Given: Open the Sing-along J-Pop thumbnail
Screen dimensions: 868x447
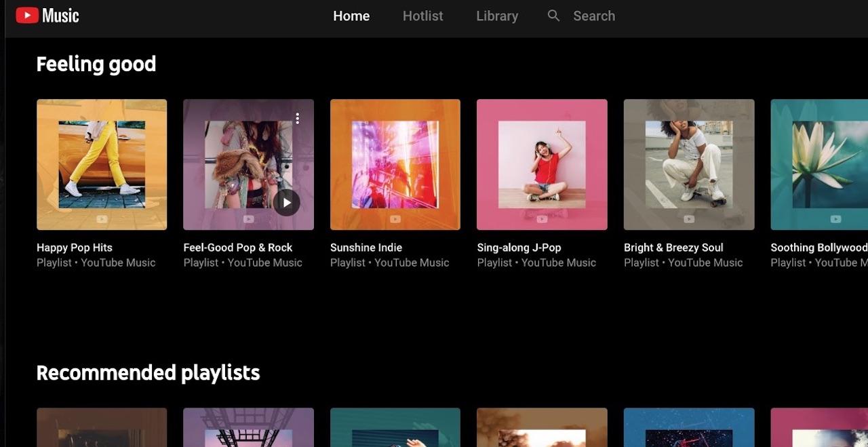Looking at the screenshot, I should (x=542, y=165).
